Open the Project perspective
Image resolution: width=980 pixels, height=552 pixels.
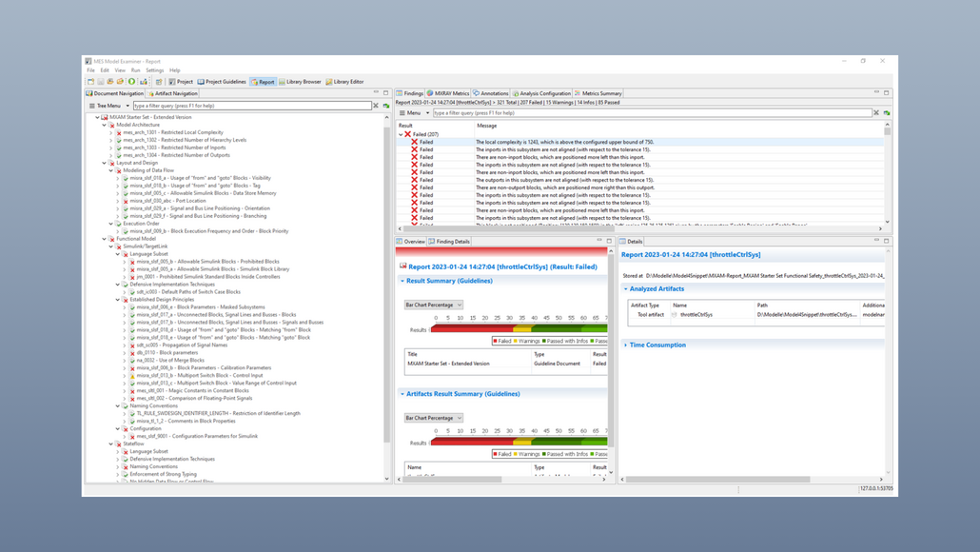click(x=181, y=82)
